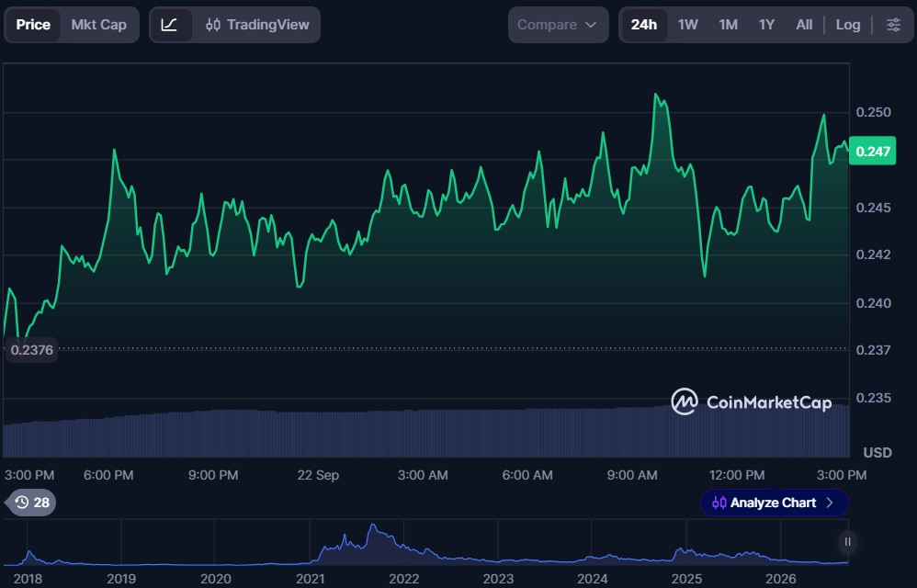Screen dimensions: 917x588
Task: Select the Mkt Cap tab
Action: click(99, 25)
